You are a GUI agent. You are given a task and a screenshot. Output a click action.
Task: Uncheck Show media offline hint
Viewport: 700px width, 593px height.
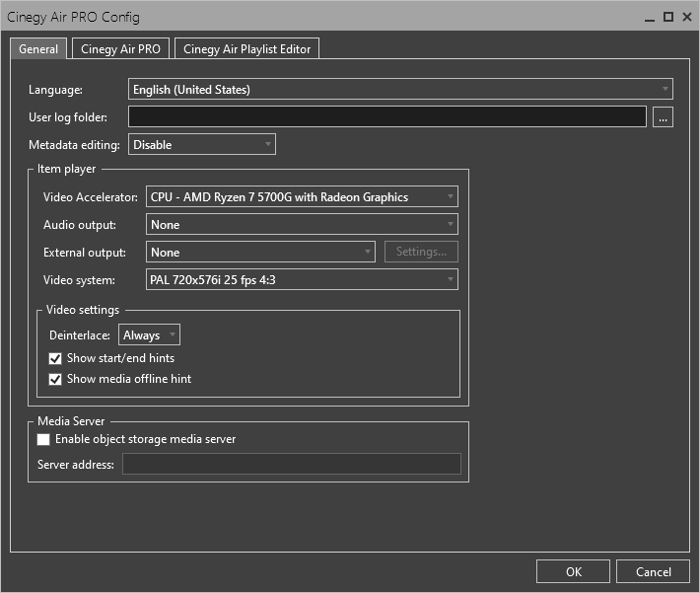pos(55,380)
